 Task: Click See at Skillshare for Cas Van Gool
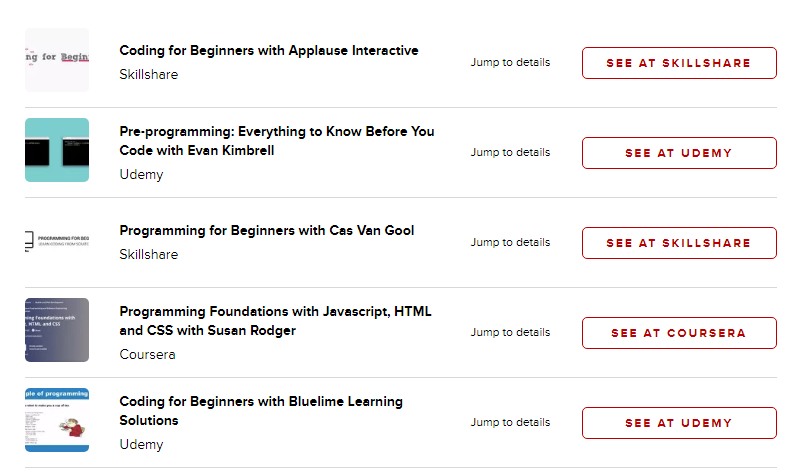(x=679, y=243)
